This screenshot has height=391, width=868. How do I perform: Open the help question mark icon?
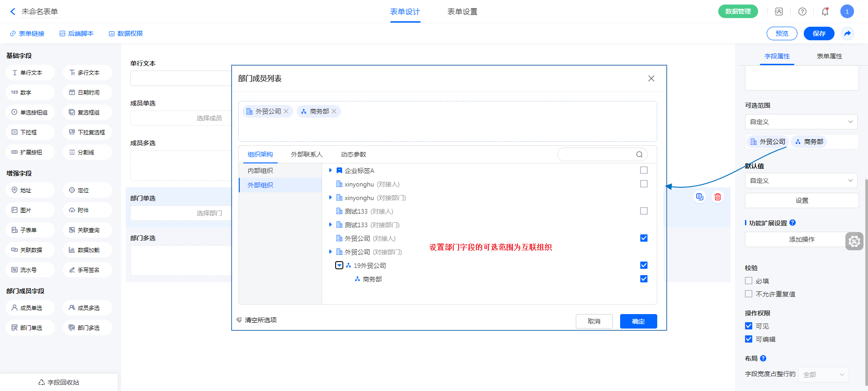tap(802, 12)
